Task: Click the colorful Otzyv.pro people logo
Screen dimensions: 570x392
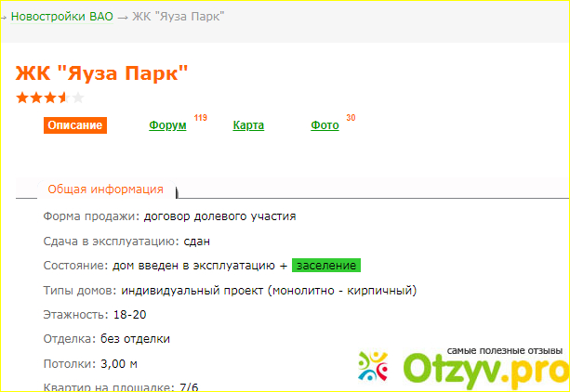Action: (x=372, y=369)
